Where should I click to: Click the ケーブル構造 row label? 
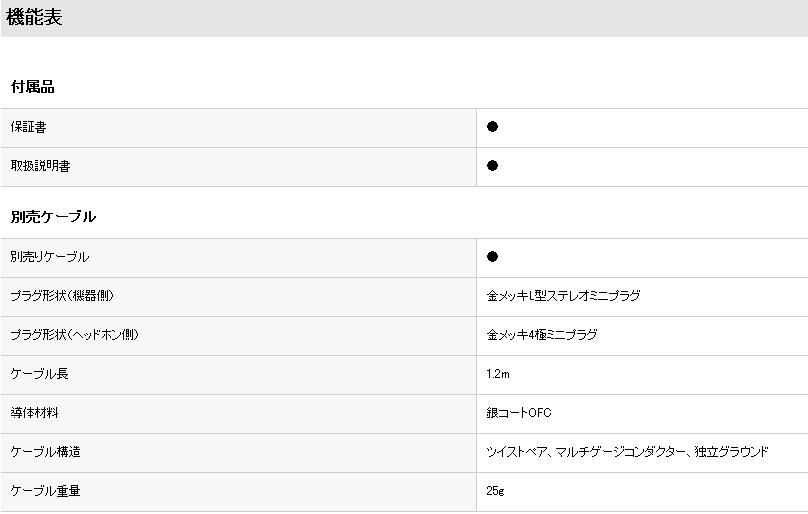[x=45, y=452]
